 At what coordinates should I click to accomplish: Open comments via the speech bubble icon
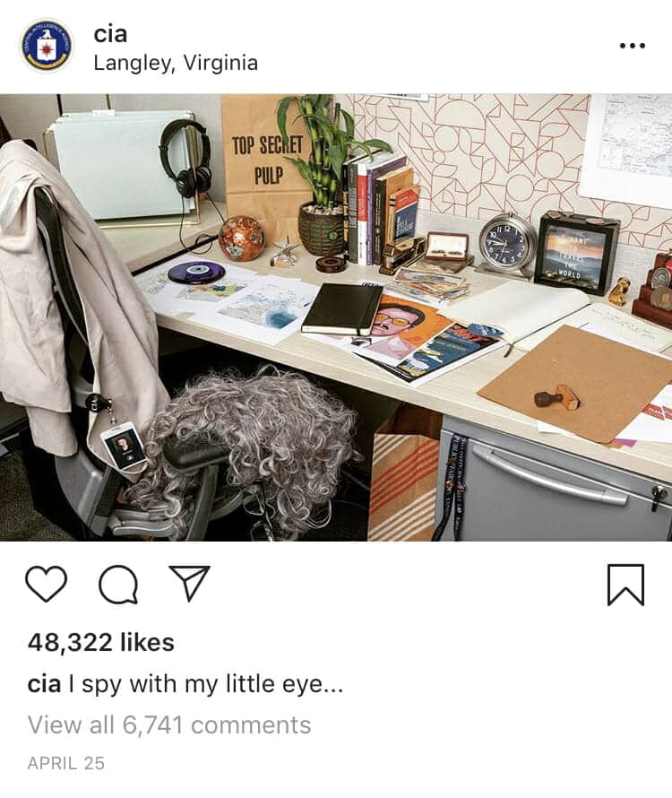(x=118, y=585)
